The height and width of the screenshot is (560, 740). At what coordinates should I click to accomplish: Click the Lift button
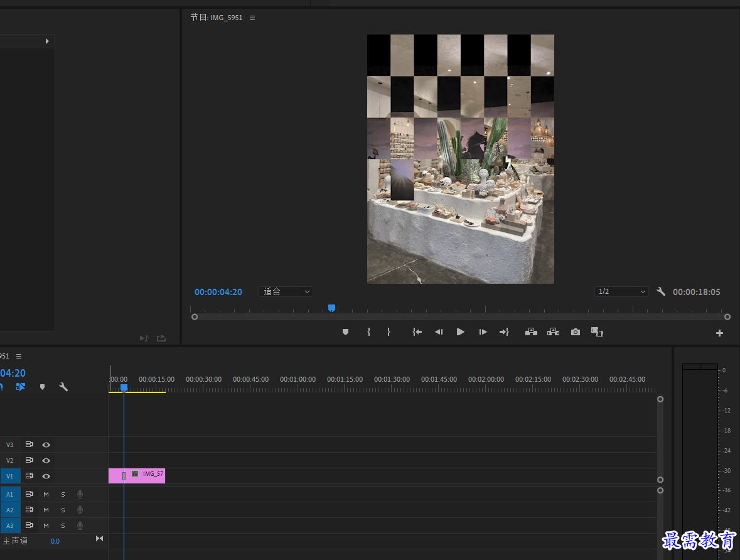pos(532,332)
